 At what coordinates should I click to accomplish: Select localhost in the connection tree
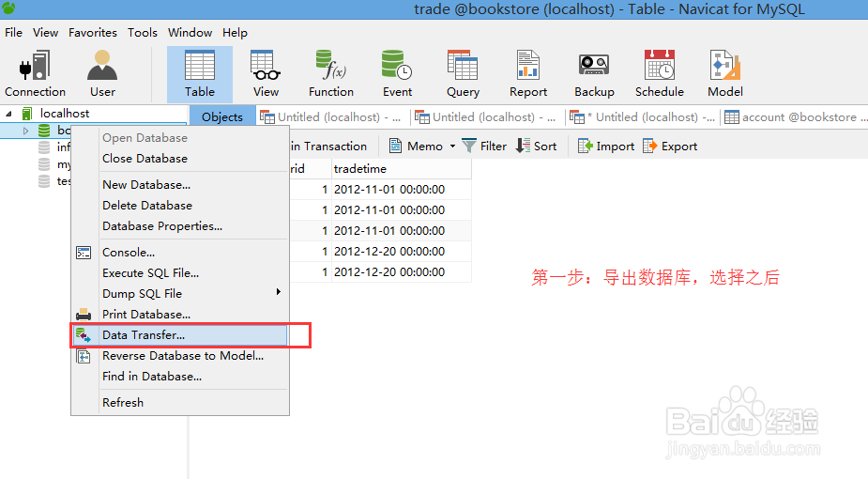click(x=65, y=114)
